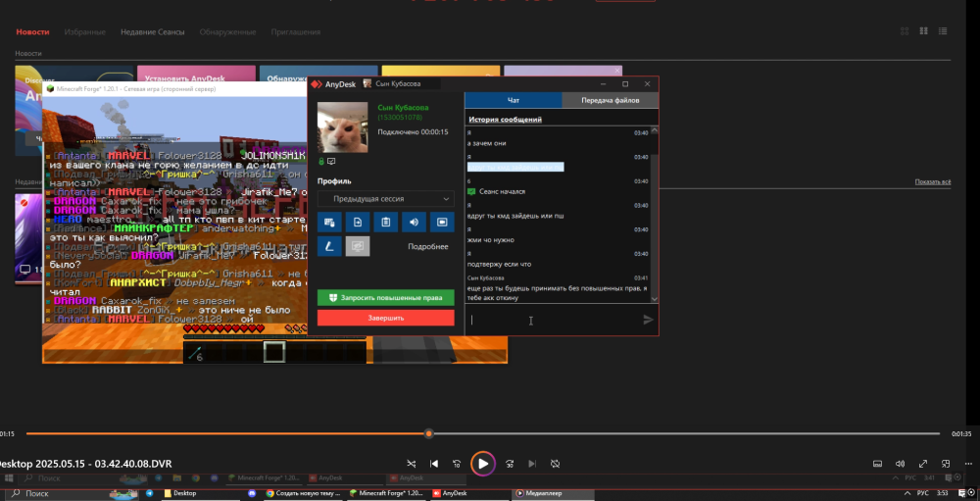Close the last news card with X

click(617, 71)
